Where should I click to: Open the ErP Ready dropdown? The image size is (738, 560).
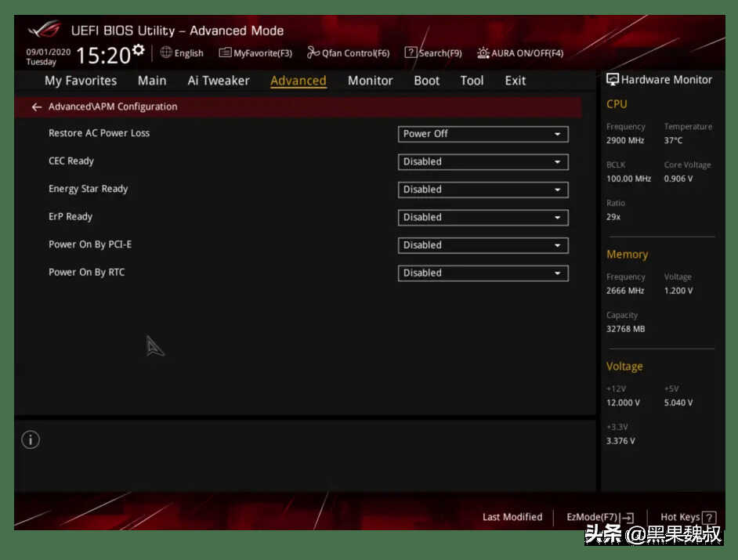(x=483, y=218)
